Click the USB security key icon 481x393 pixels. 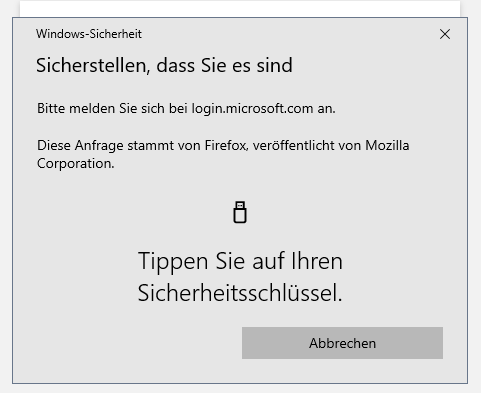pos(240,212)
